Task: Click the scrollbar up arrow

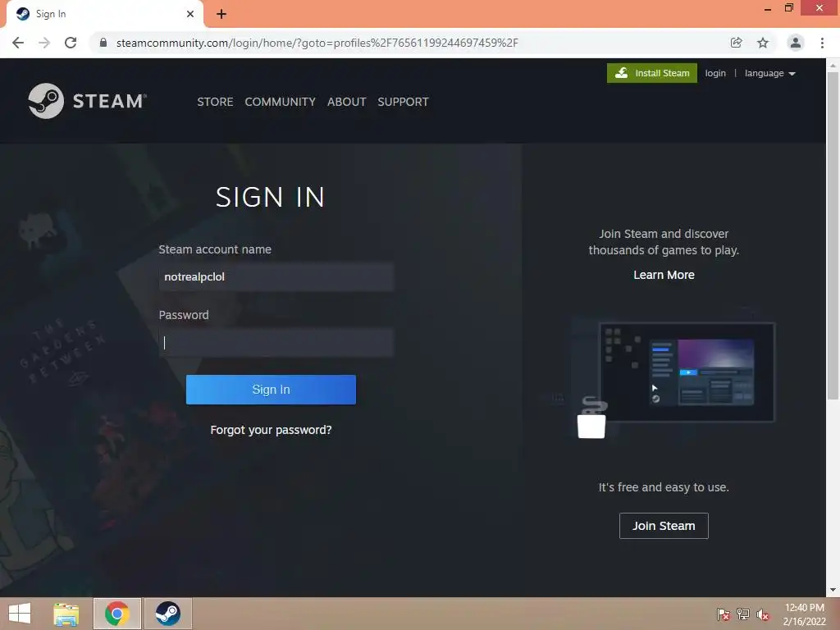Action: [833, 66]
